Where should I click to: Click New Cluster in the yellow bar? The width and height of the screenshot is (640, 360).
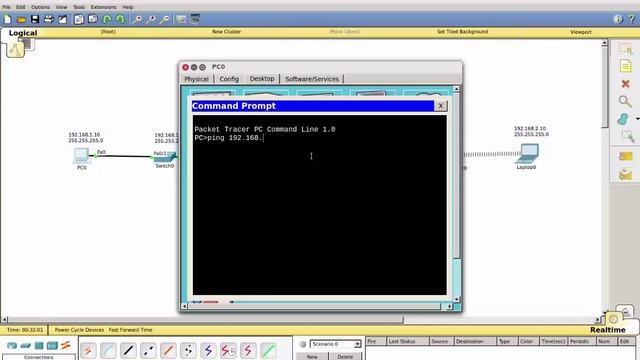point(226,31)
